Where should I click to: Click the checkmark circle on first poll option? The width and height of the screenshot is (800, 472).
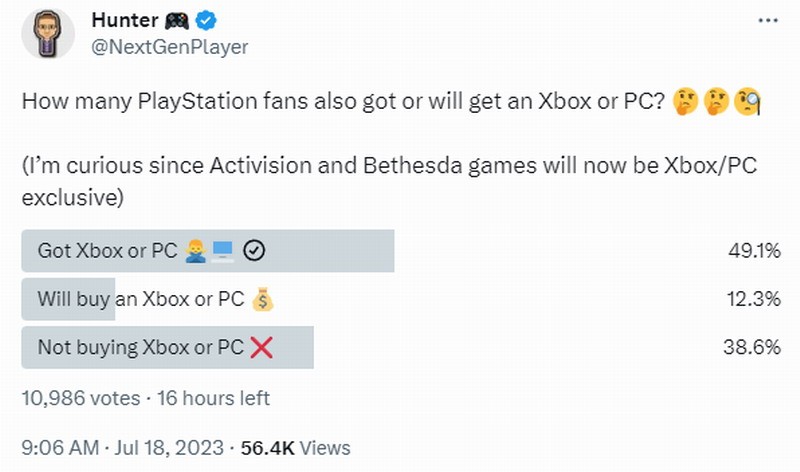click(x=254, y=251)
